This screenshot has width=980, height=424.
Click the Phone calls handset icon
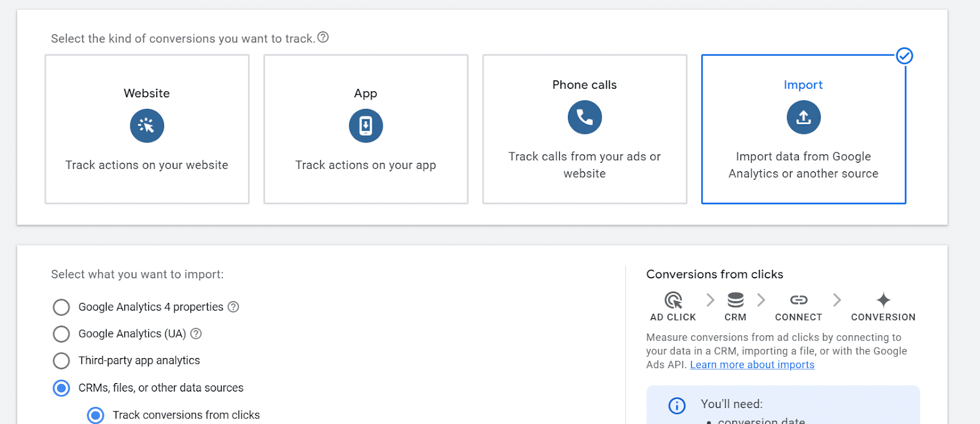click(584, 117)
